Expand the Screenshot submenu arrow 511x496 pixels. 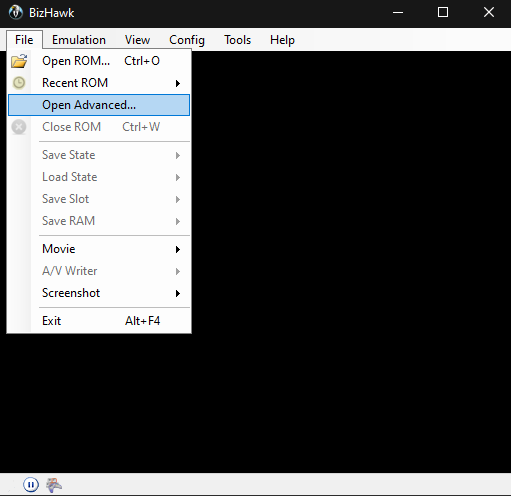[178, 293]
